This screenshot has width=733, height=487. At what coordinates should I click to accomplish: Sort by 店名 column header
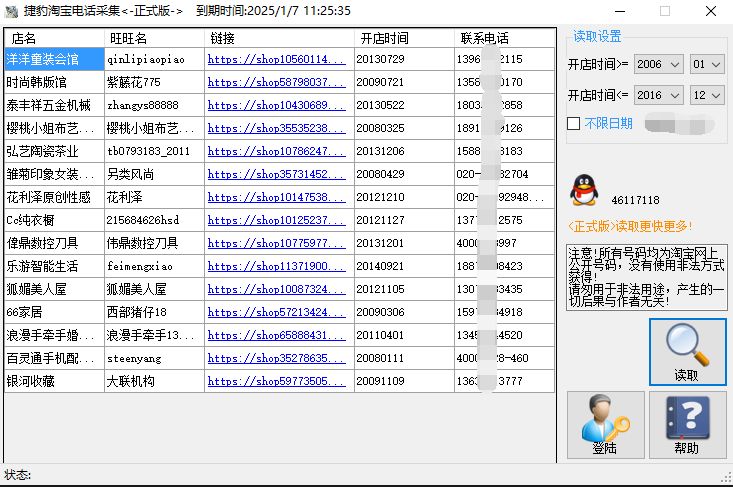[53, 38]
